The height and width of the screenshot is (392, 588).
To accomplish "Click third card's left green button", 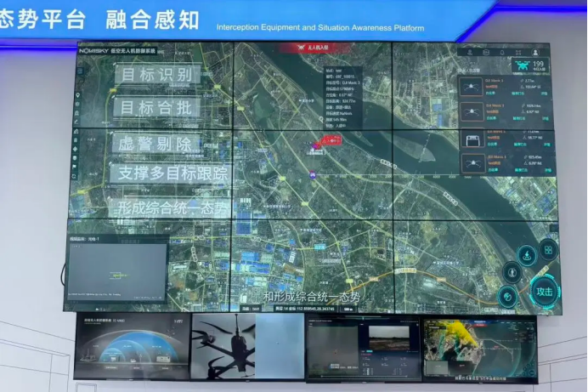I will tap(492, 145).
